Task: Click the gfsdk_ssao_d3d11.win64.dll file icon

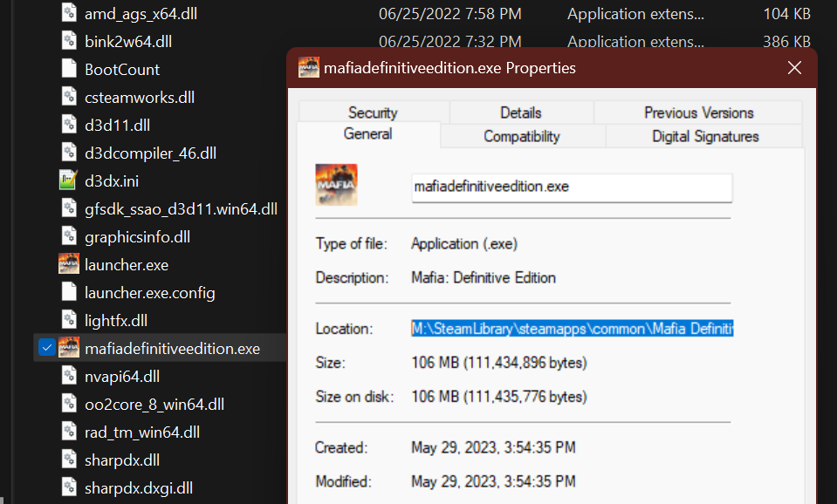Action: [69, 208]
